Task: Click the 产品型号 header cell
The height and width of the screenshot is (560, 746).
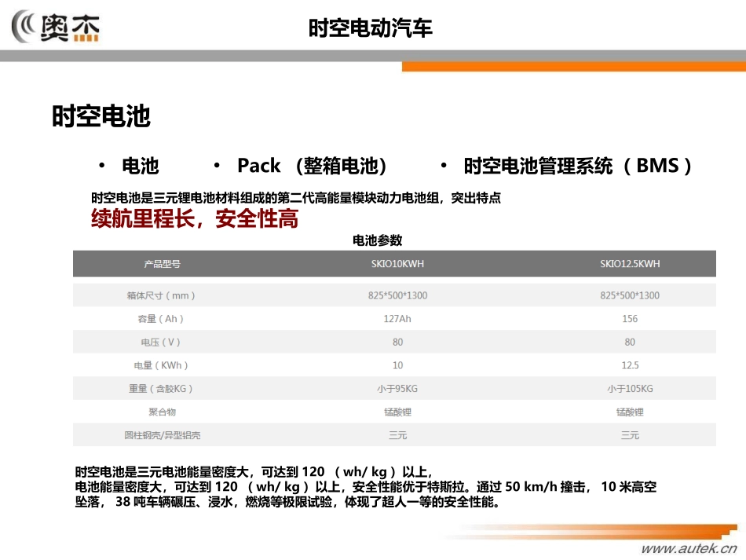Action: 163,264
